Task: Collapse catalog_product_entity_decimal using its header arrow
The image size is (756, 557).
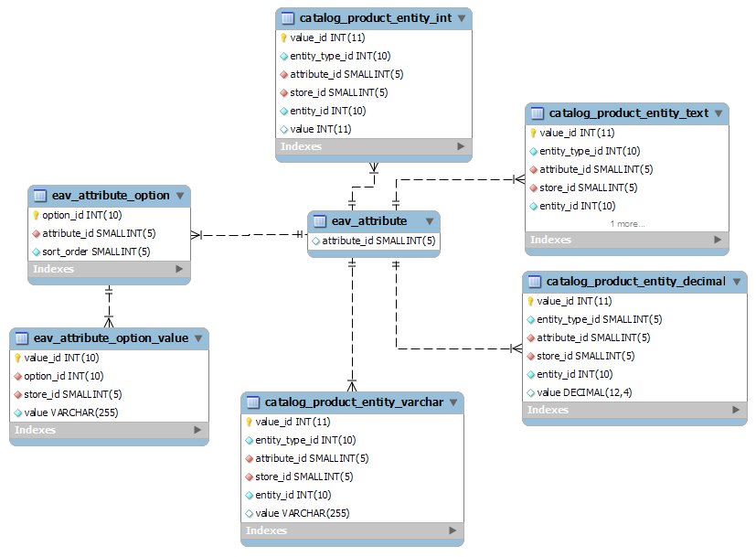Action: click(737, 282)
